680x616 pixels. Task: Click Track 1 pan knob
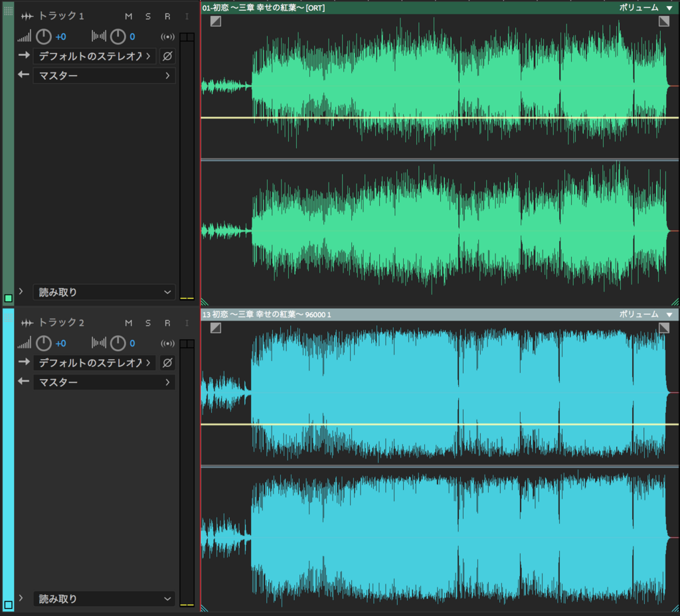tap(118, 37)
